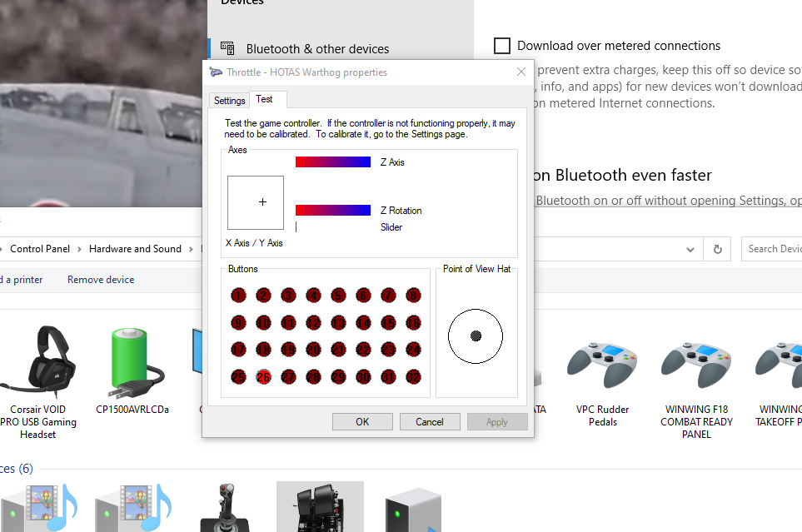
Task: Select the gray server tower device icon
Action: 413,509
